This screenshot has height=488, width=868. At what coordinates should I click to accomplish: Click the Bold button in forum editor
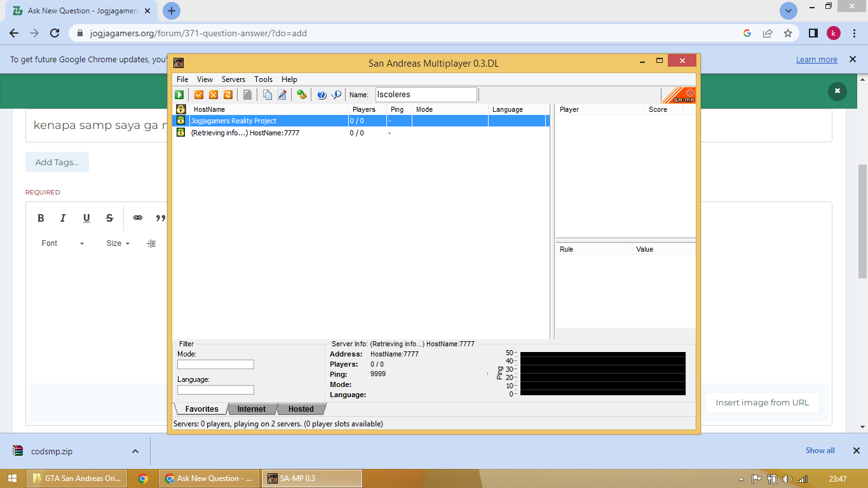tap(41, 218)
